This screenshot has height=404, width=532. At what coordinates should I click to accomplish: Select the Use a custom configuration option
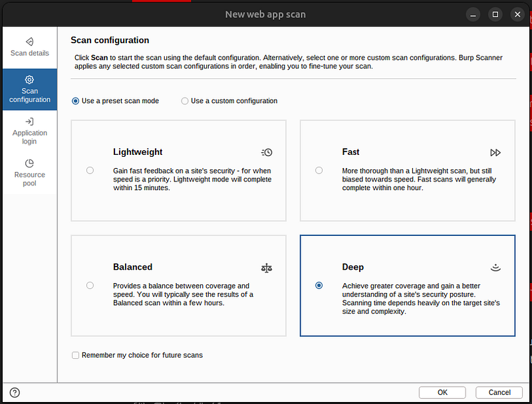click(229, 101)
